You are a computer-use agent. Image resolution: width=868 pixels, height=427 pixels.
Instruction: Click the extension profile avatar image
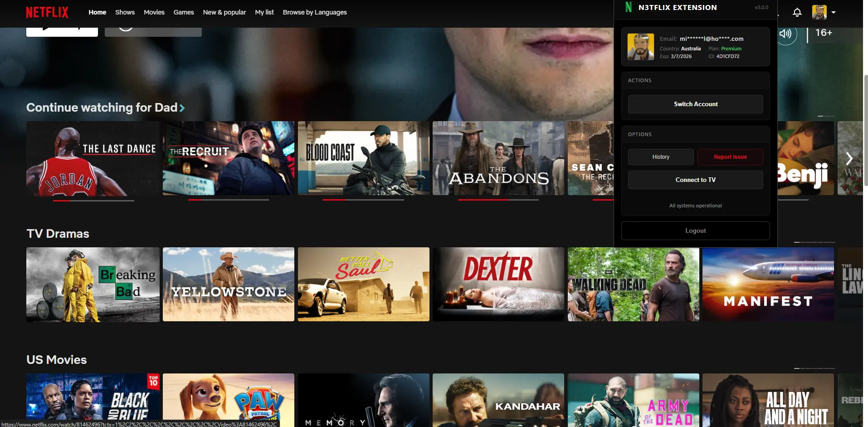coord(641,47)
